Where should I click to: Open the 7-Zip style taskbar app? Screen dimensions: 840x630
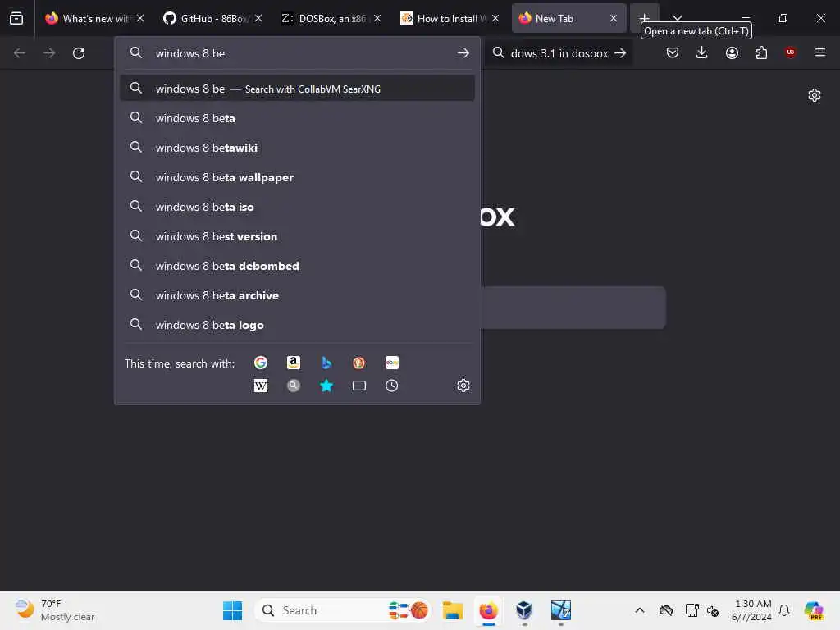(561, 610)
